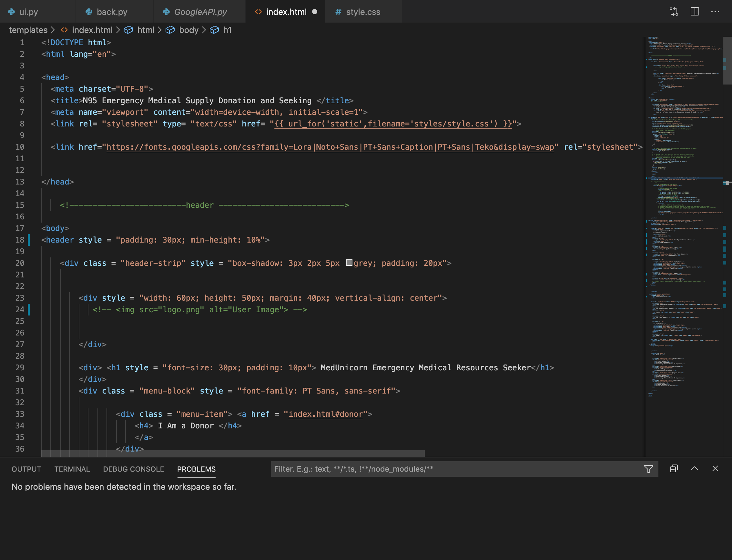
Task: Click the body symbol icon in breadcrumb
Action: pos(170,30)
